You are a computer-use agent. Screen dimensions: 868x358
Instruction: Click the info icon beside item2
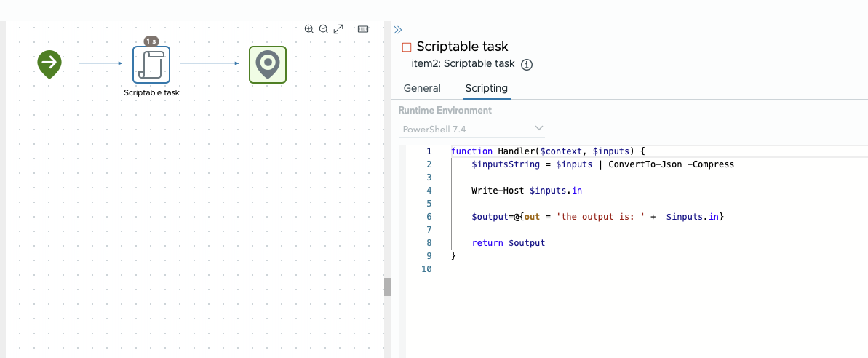[527, 65]
